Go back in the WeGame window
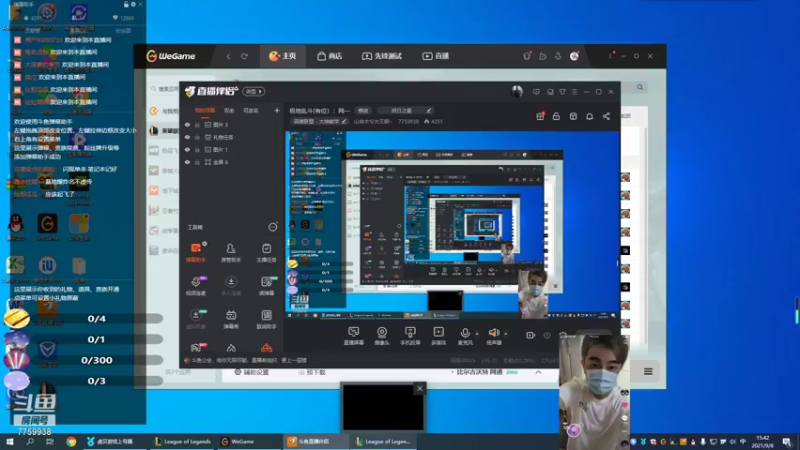This screenshot has width=800, height=450. pyautogui.click(x=228, y=56)
